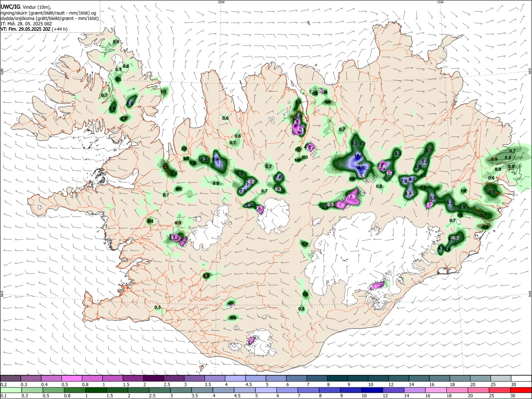Select the '(+44 h)' forecast lead text

(60, 29)
